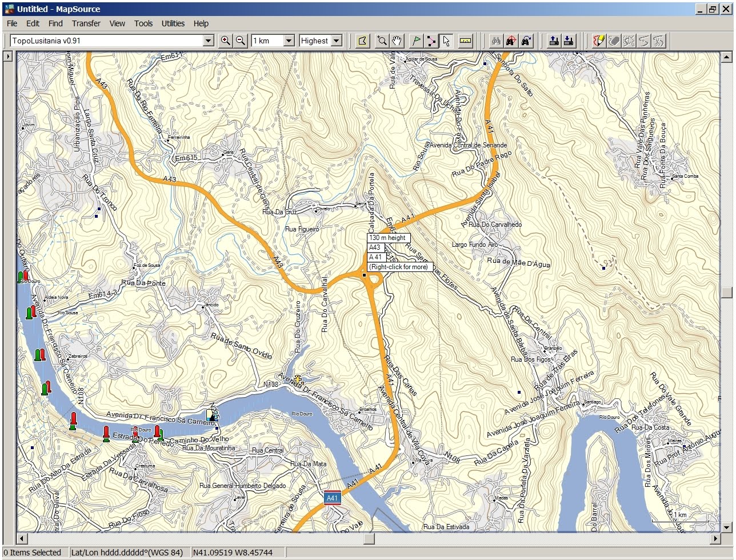Click the 'Rua Da Mata' map label
736x560 pixels.
(308, 464)
